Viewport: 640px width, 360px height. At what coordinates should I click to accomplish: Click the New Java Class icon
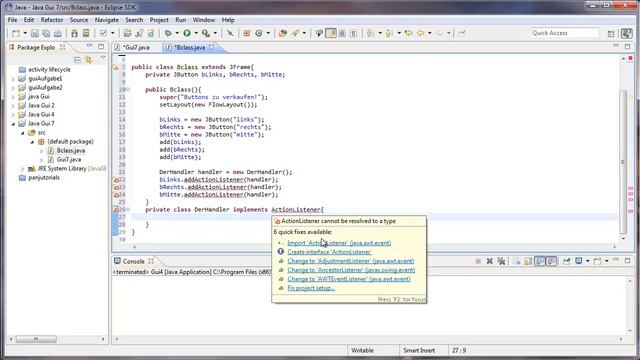[259, 33]
